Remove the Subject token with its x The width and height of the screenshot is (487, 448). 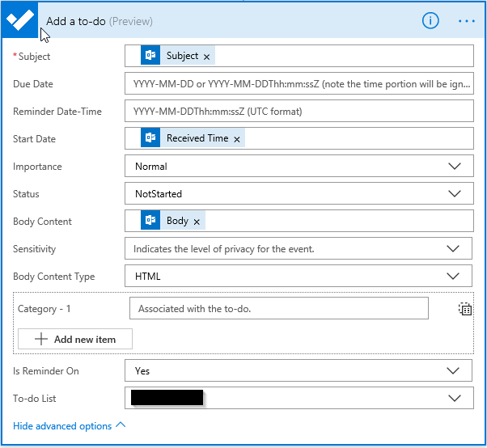point(206,57)
